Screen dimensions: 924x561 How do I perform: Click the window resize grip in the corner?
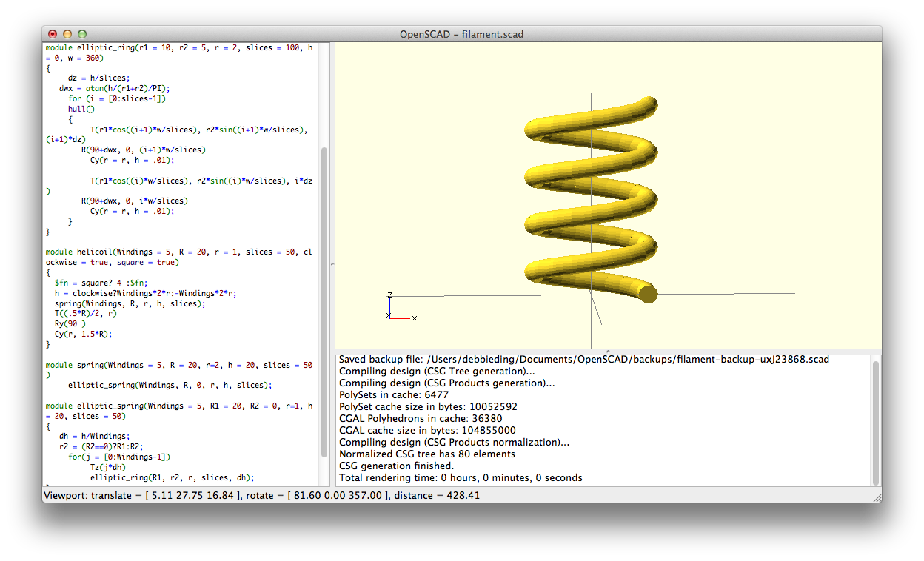point(877,497)
